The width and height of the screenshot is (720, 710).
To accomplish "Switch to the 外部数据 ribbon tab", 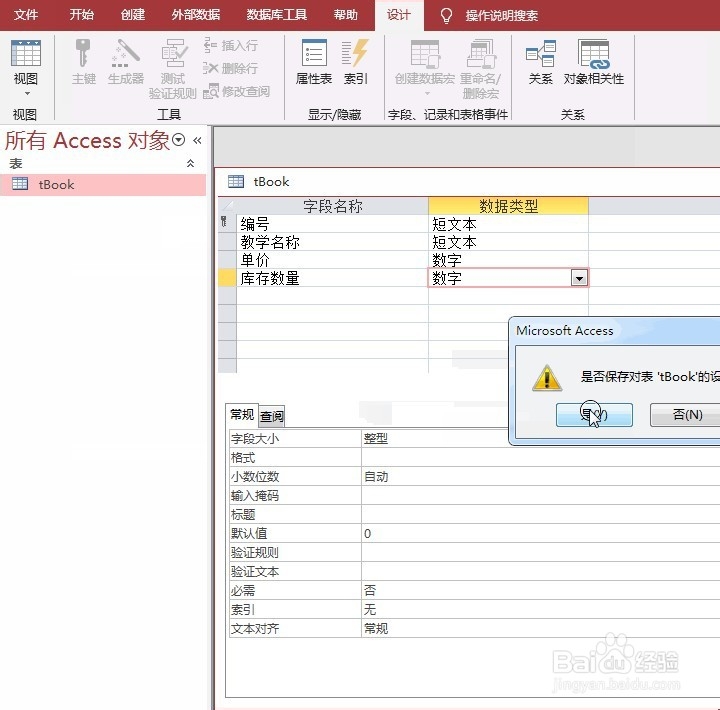I will point(196,15).
